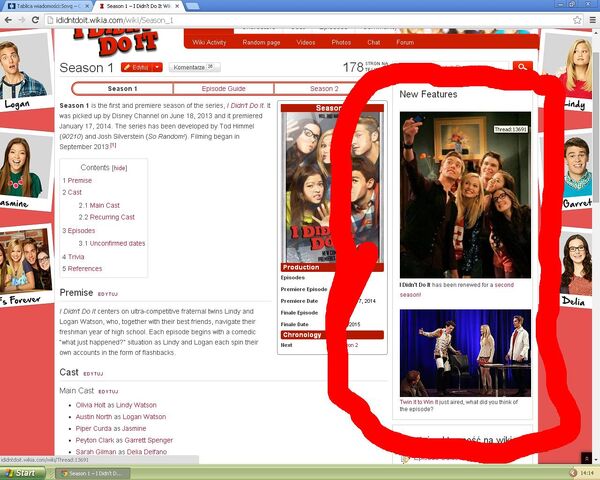Open the group selfie feature image
This screenshot has width=600, height=480.
click(465, 195)
